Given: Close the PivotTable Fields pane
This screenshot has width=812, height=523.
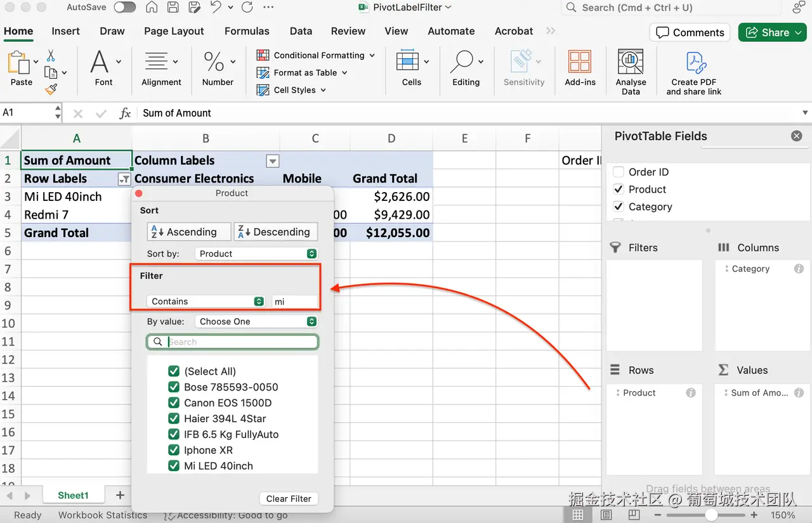Looking at the screenshot, I should tap(797, 136).
